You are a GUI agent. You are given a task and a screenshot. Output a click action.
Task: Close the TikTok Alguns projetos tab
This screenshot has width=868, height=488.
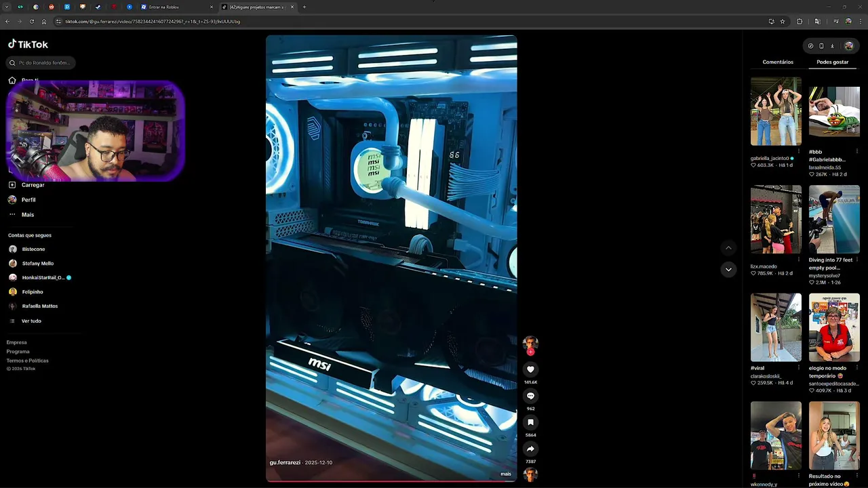pos(292,7)
